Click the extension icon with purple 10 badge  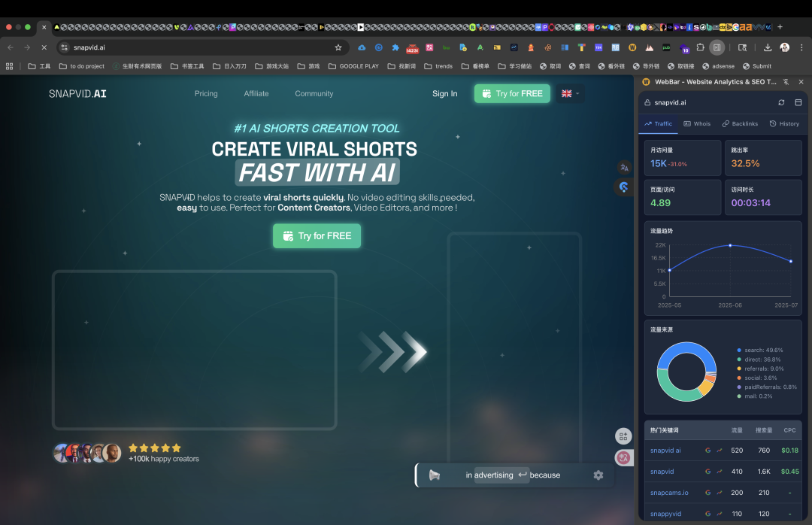tap(683, 48)
